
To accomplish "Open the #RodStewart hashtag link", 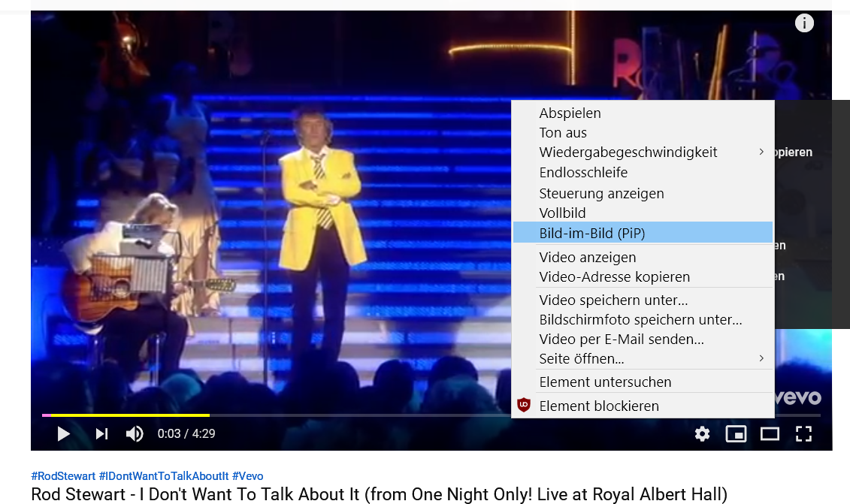I will 63,476.
